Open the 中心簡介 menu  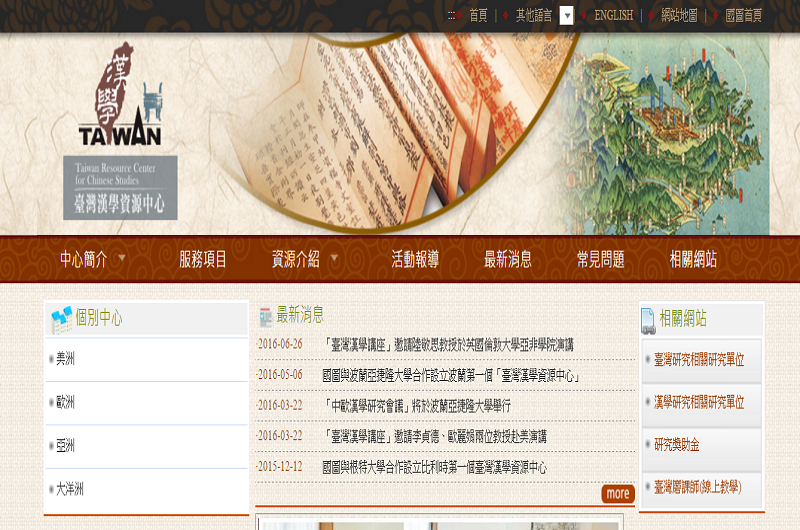tap(84, 259)
